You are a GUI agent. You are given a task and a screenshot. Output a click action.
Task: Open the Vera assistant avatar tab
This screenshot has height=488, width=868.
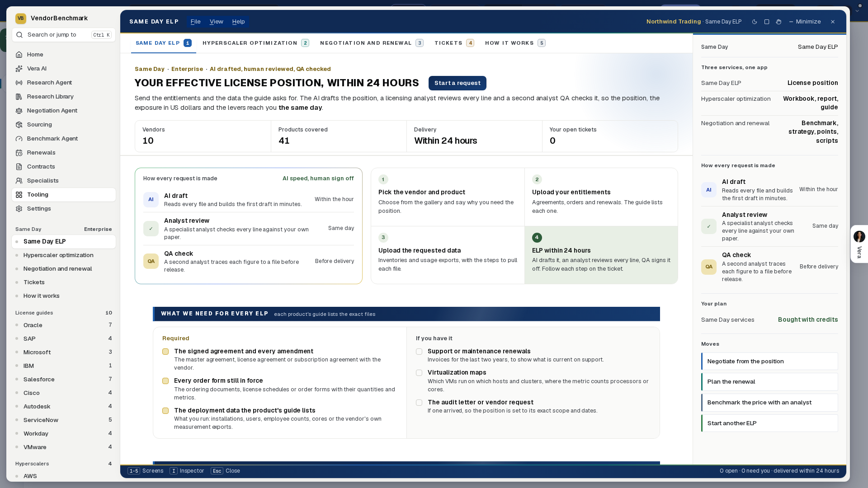pos(859,244)
